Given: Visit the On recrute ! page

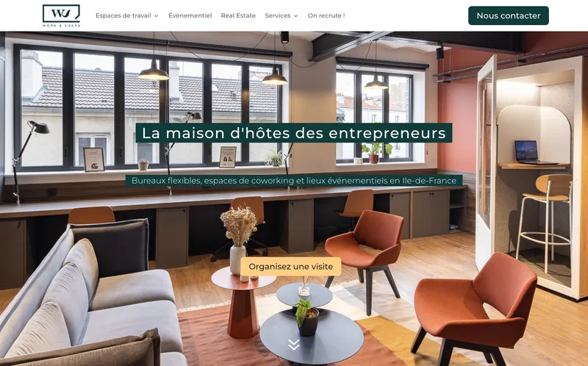Looking at the screenshot, I should point(326,15).
